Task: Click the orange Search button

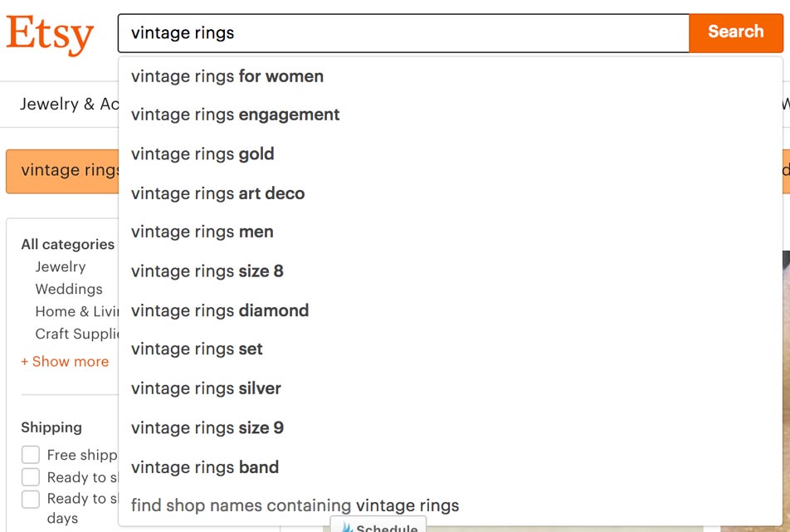Action: click(x=735, y=32)
